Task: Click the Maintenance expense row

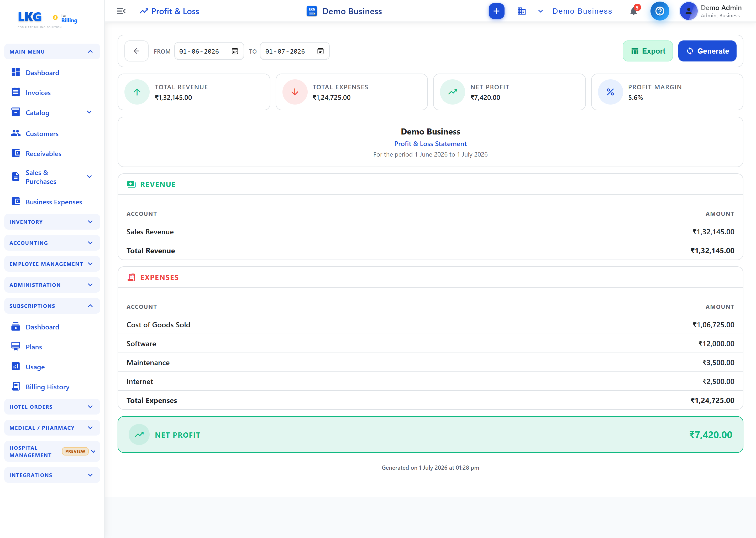Action: 430,363
